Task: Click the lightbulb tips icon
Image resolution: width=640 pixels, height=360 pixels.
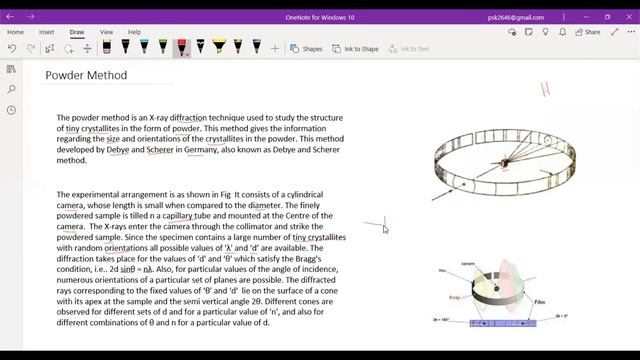Action: 545,32
